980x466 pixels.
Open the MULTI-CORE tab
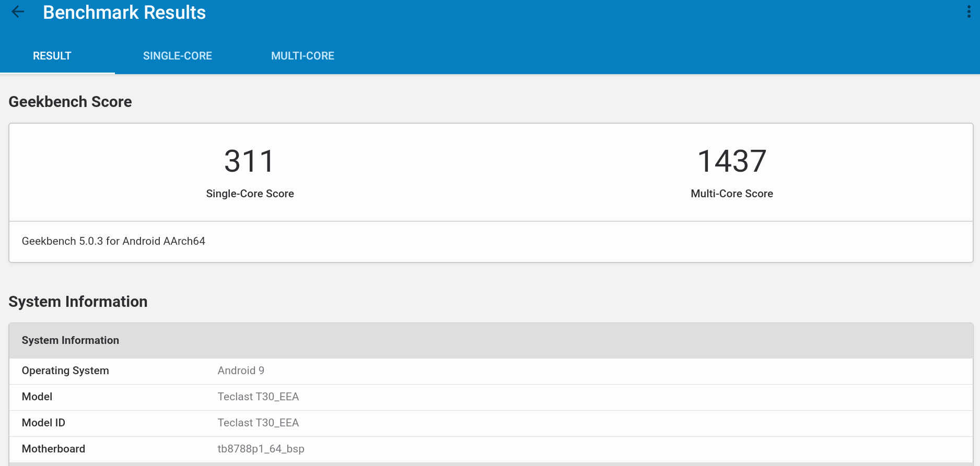click(x=302, y=56)
